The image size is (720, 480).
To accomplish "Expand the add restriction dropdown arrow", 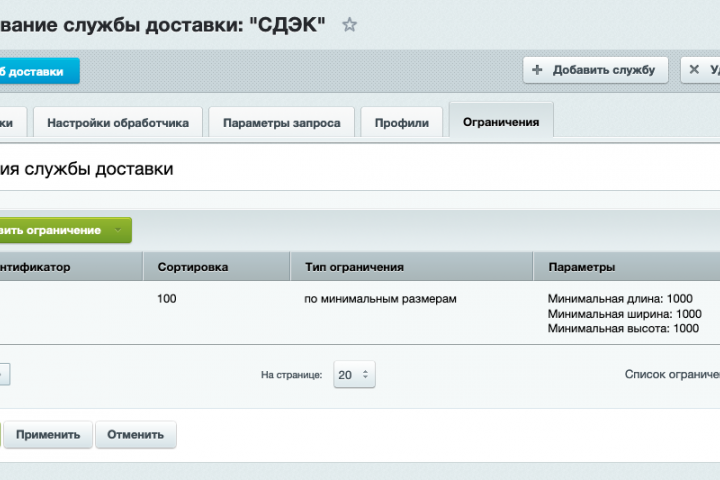I will tap(118, 230).
